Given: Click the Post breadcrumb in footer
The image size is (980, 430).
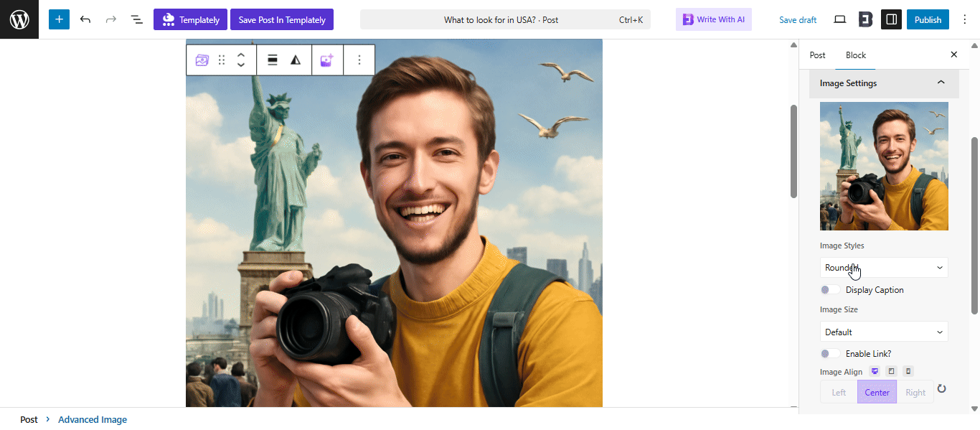Looking at the screenshot, I should pyautogui.click(x=29, y=419).
